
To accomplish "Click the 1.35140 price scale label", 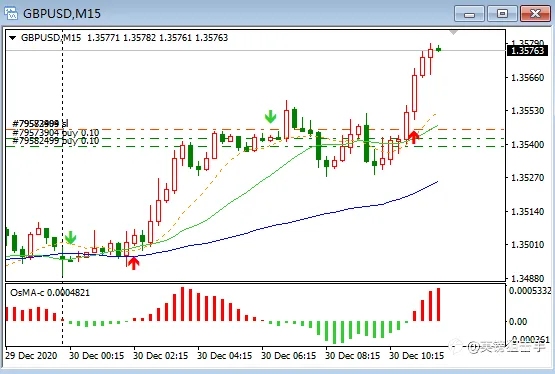I will click(527, 211).
